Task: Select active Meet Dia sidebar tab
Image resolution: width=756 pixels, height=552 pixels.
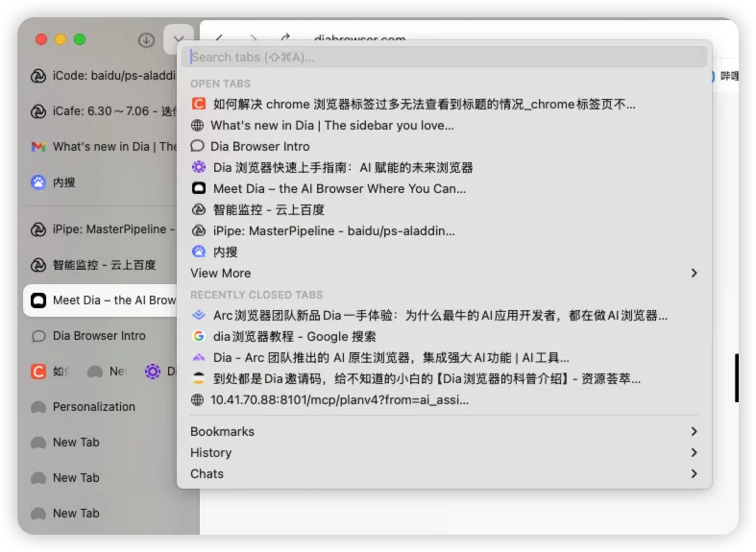Action: pyautogui.click(x=101, y=300)
